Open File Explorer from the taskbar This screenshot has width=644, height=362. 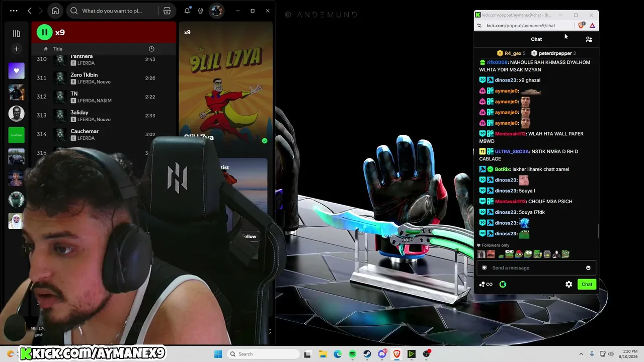323,354
